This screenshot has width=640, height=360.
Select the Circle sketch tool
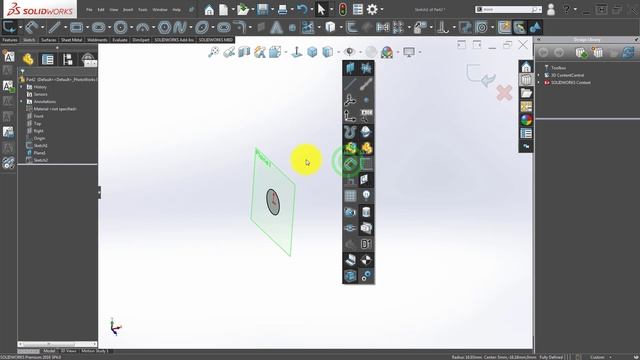[x=120, y=27]
